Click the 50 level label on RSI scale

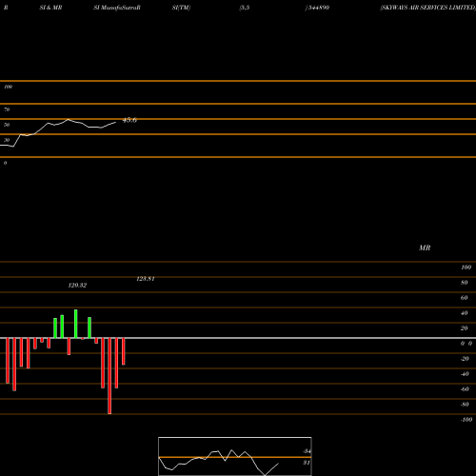tap(7, 125)
